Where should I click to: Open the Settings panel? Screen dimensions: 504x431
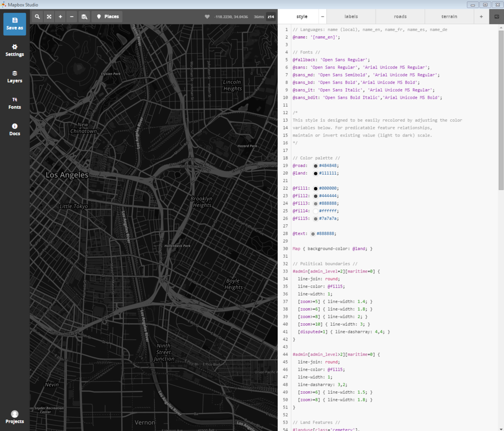click(14, 50)
